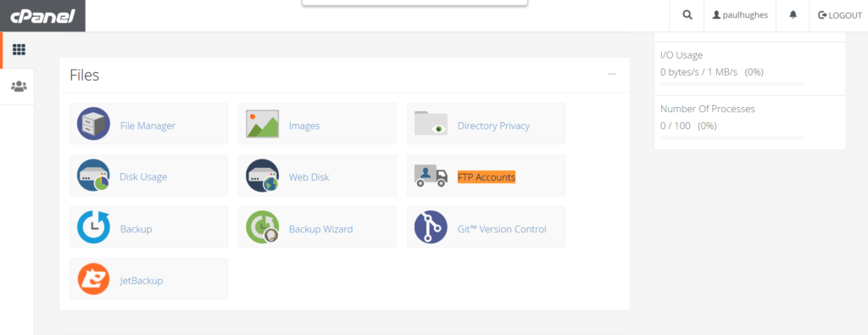Select the home grid sidebar tab
Image resolution: width=868 pixels, height=335 pixels.
[19, 50]
